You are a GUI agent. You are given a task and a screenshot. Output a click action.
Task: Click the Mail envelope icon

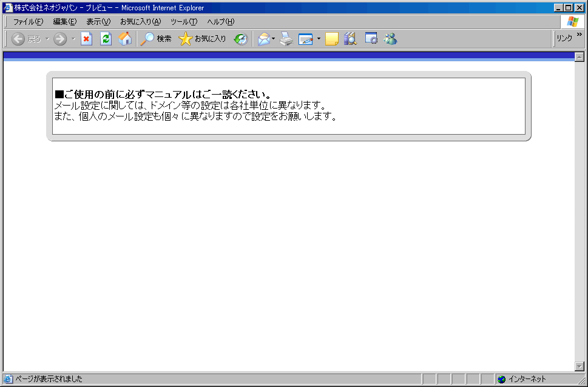(263, 39)
